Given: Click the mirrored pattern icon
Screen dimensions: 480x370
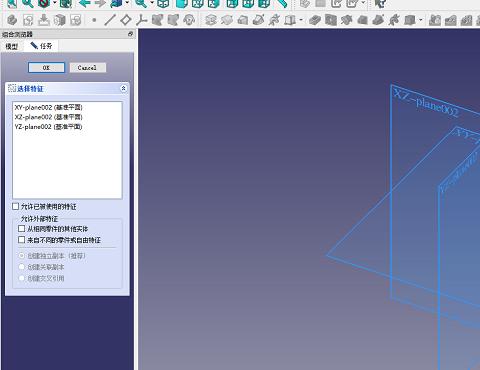Looking at the screenshot, I should click(435, 20).
